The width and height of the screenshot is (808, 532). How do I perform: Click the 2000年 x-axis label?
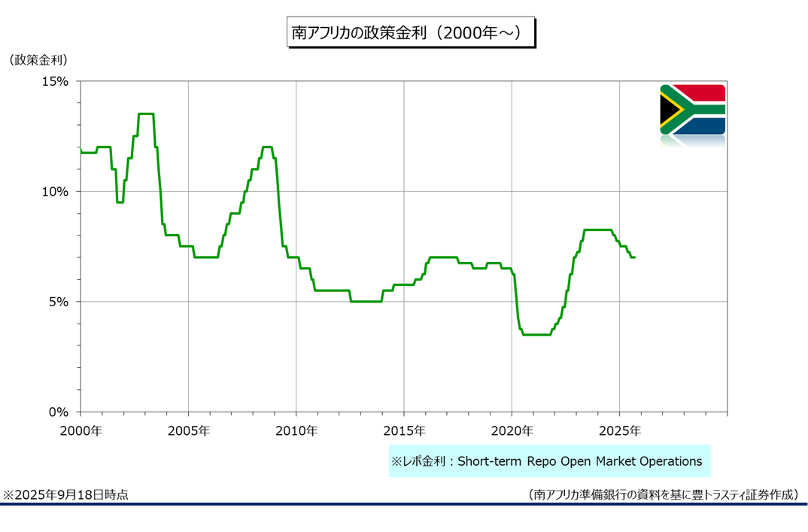pos(80,431)
